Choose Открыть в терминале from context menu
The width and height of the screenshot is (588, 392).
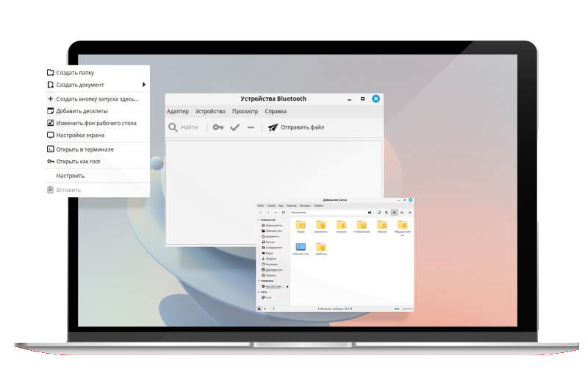pyautogui.click(x=98, y=149)
